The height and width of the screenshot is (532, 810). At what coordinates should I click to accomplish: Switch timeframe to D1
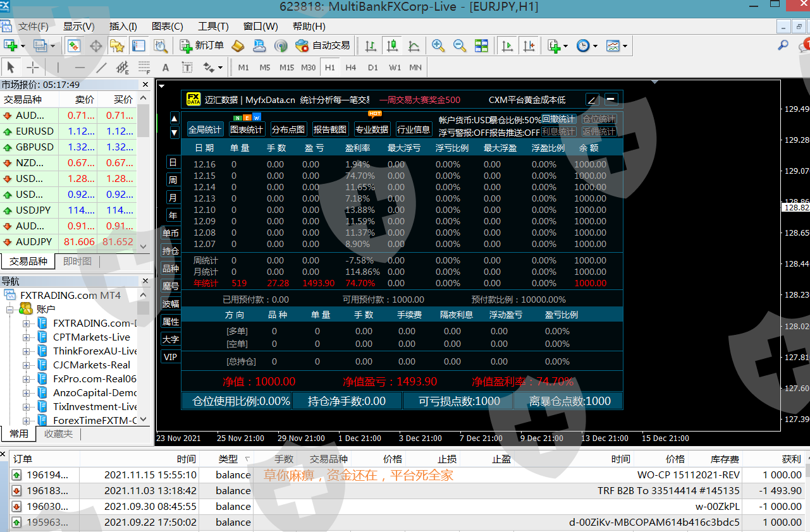point(373,68)
